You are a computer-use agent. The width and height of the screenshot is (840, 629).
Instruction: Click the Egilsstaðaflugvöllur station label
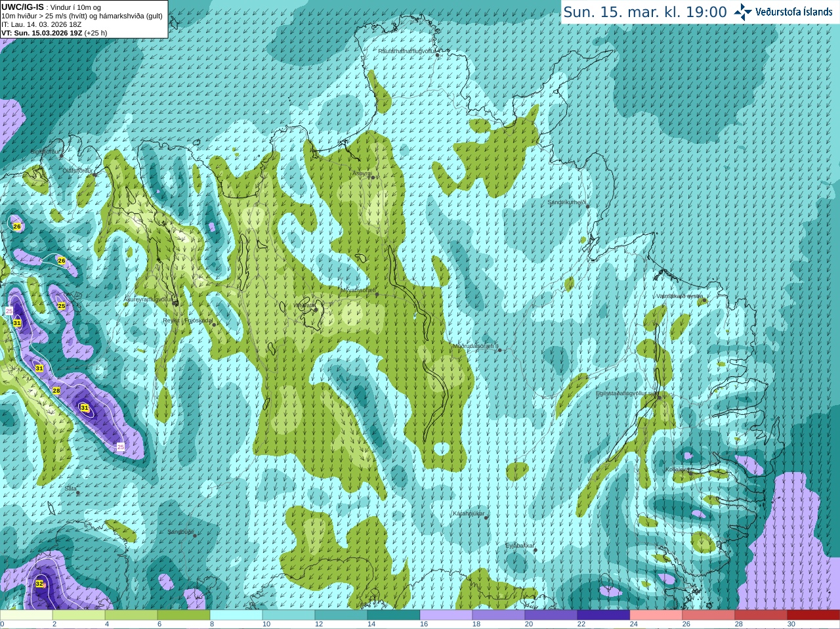(x=626, y=393)
